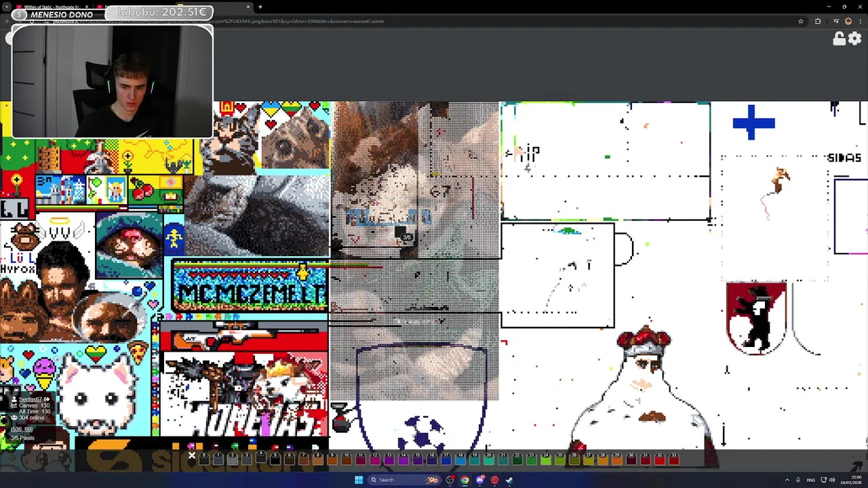
Task: Open a new browser tab
Action: click(260, 7)
